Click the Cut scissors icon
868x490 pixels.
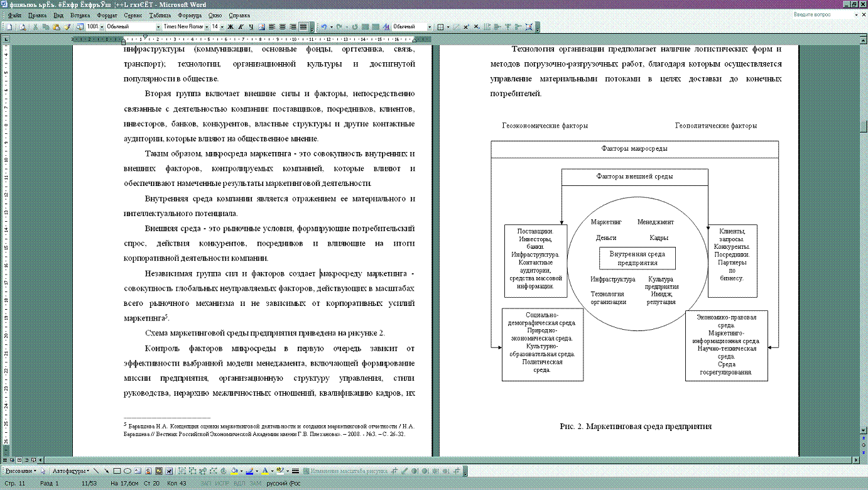click(36, 27)
